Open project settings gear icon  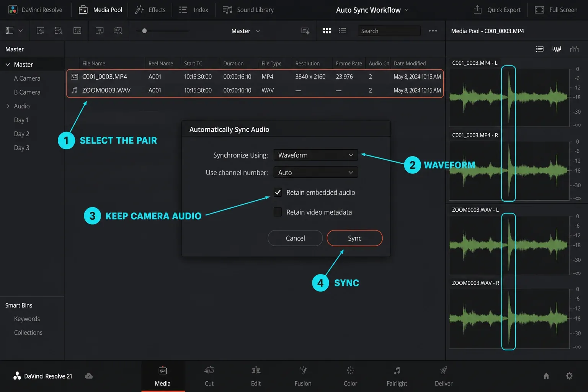coord(569,376)
